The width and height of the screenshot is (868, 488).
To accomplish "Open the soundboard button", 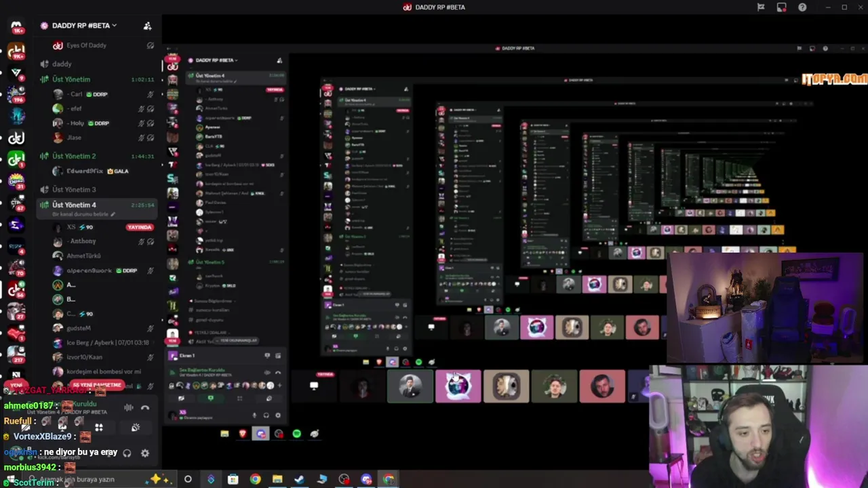I will [x=136, y=427].
